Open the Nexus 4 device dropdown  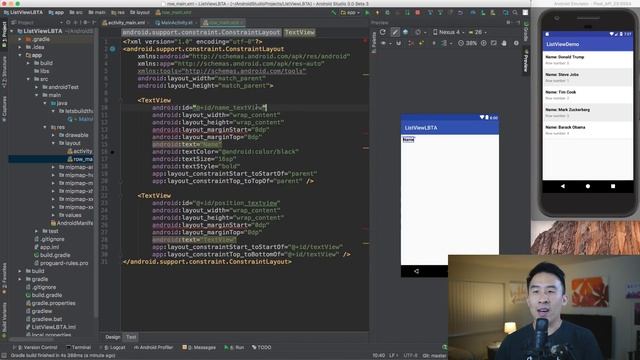[449, 32]
